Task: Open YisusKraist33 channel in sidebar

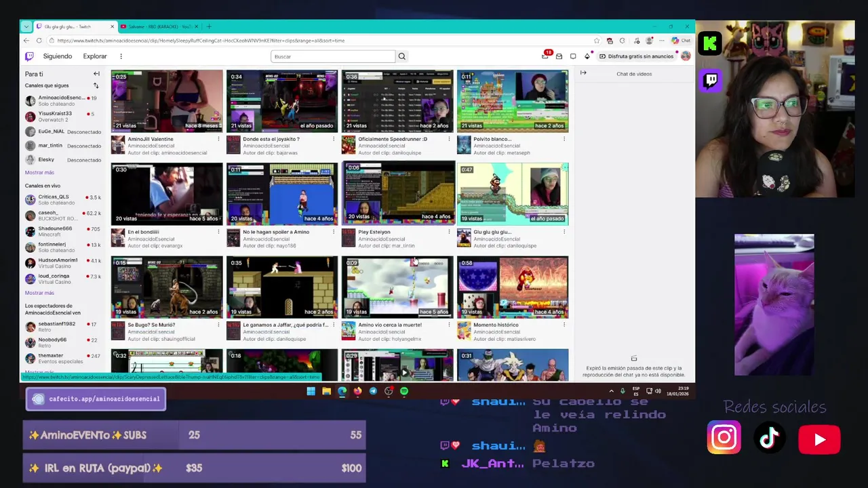Action: pyautogui.click(x=62, y=116)
